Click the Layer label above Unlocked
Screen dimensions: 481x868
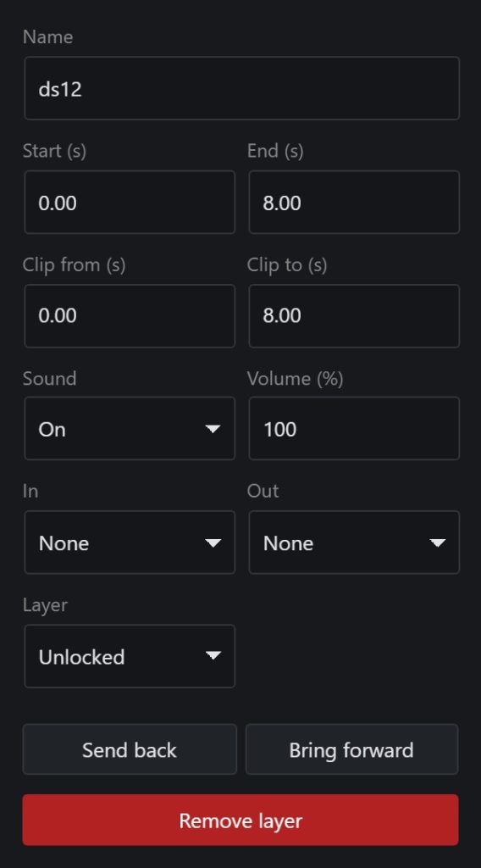(x=45, y=605)
